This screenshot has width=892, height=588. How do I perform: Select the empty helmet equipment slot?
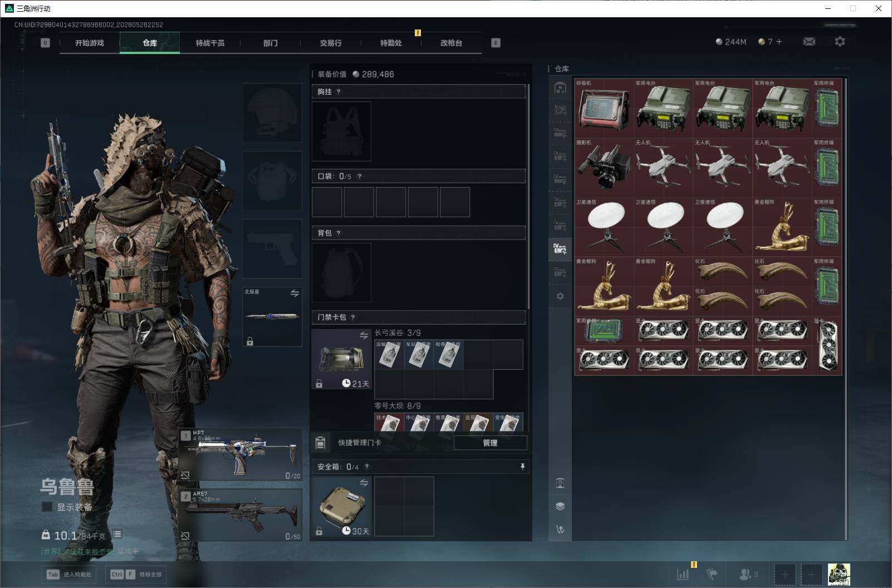(x=272, y=112)
